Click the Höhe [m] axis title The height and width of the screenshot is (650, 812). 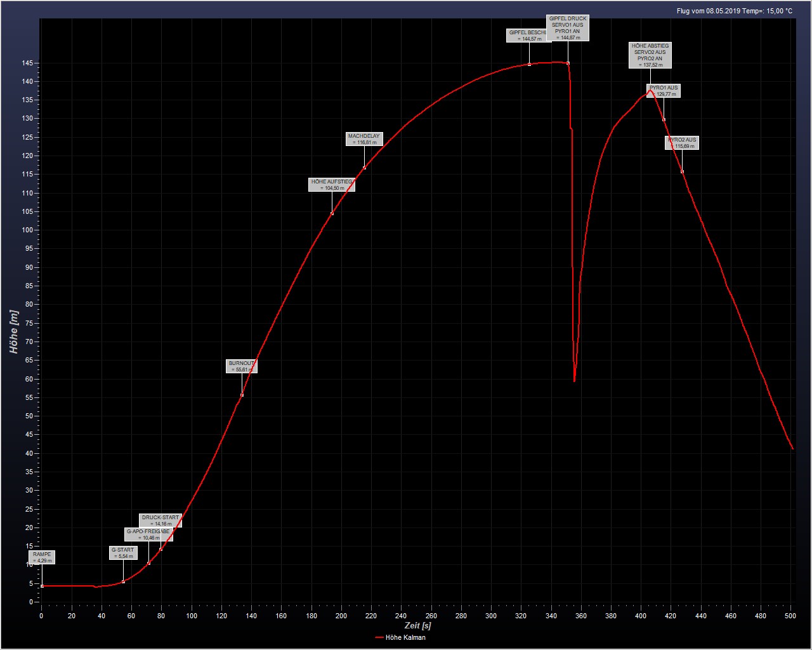pos(14,331)
